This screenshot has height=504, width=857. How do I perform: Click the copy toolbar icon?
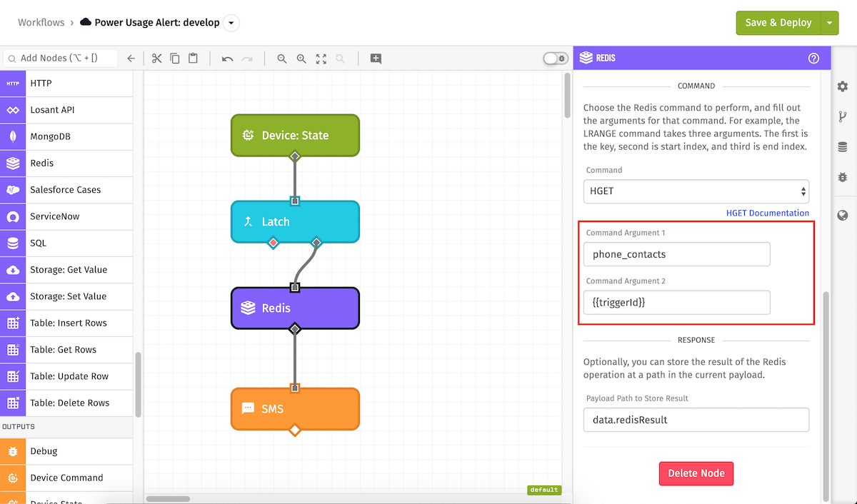[175, 59]
